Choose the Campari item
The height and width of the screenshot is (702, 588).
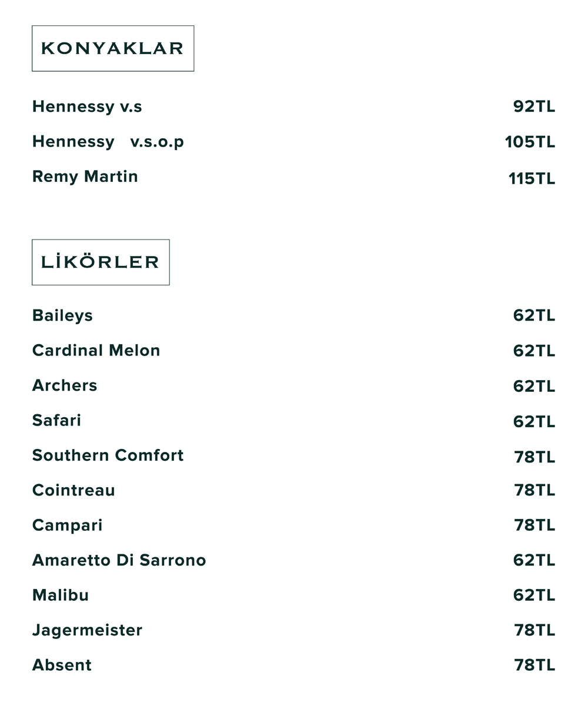pos(67,525)
